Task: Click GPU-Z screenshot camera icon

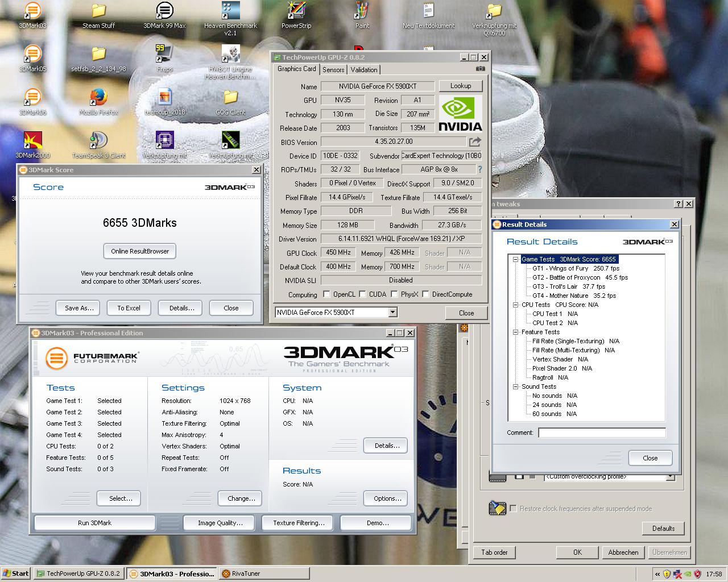Action: click(481, 69)
